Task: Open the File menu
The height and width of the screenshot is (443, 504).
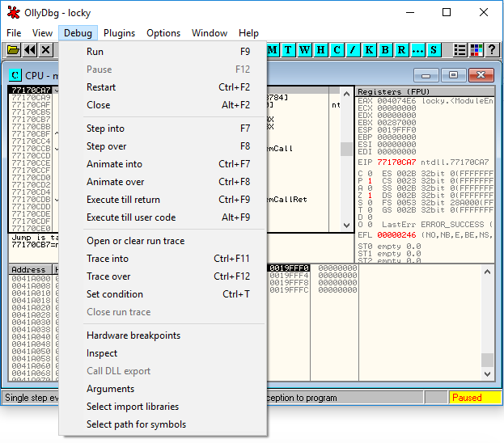Action: (14, 33)
